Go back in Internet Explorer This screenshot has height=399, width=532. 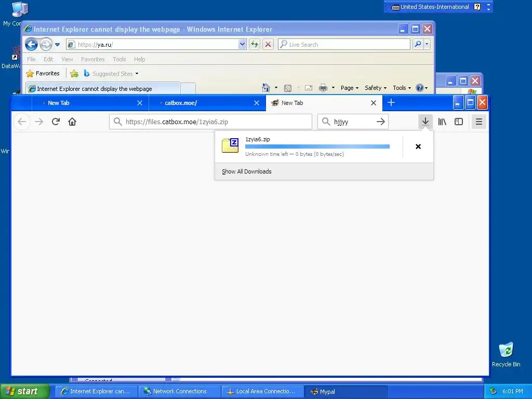pyautogui.click(x=32, y=45)
